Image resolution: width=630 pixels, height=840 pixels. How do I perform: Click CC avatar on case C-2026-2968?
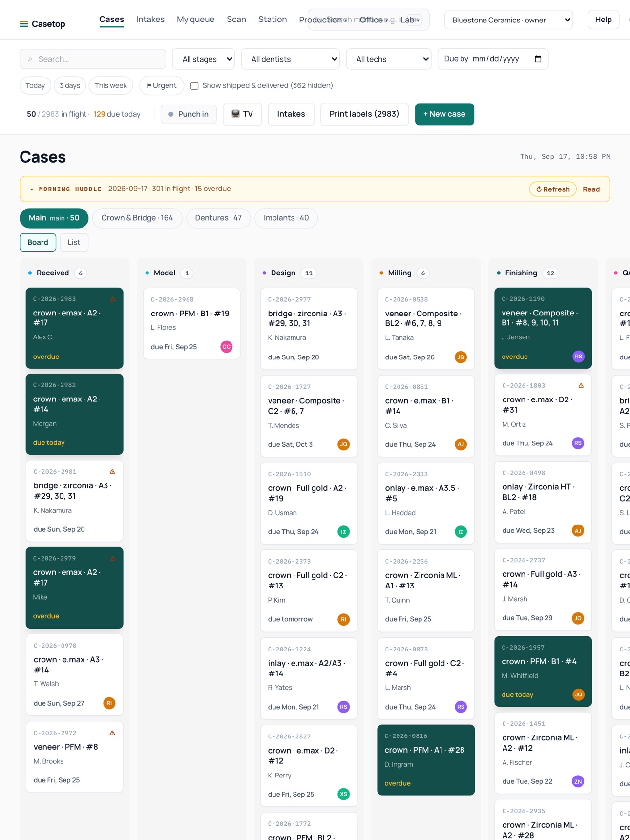[x=226, y=347]
